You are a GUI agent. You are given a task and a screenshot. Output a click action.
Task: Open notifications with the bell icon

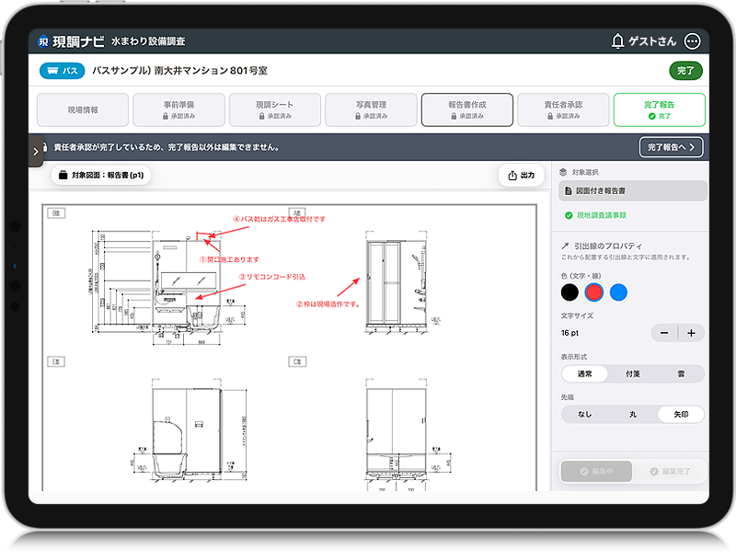(617, 41)
